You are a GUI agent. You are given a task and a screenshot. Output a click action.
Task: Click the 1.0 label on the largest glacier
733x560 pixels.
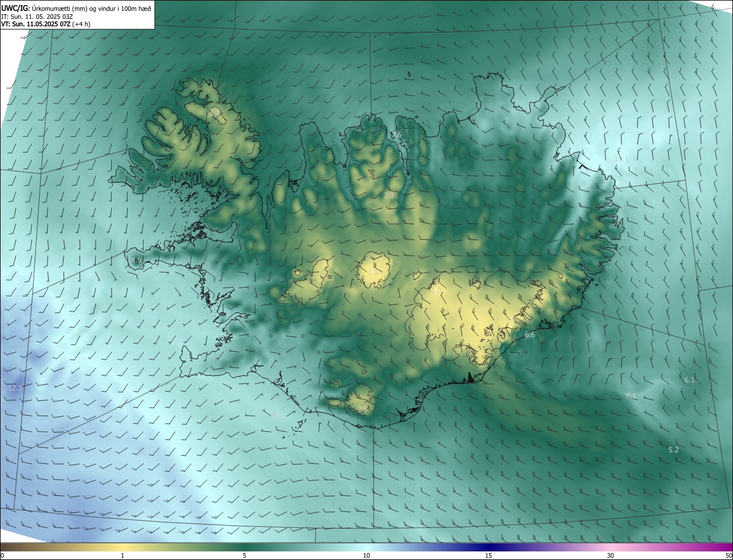pos(436,291)
